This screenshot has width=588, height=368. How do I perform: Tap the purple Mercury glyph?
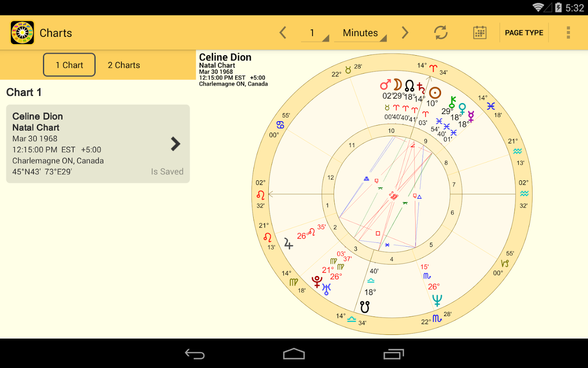[x=471, y=117]
